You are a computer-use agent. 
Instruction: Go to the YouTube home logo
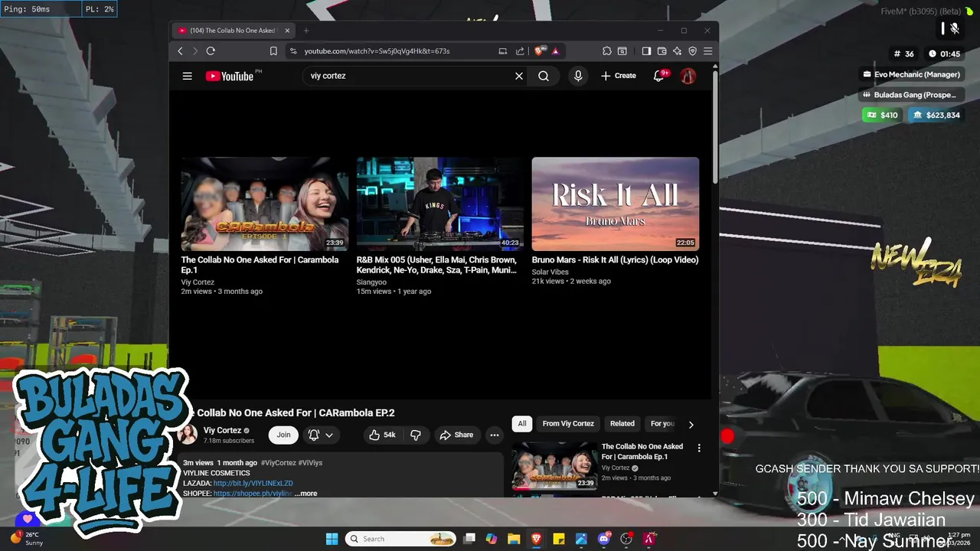[x=230, y=76]
